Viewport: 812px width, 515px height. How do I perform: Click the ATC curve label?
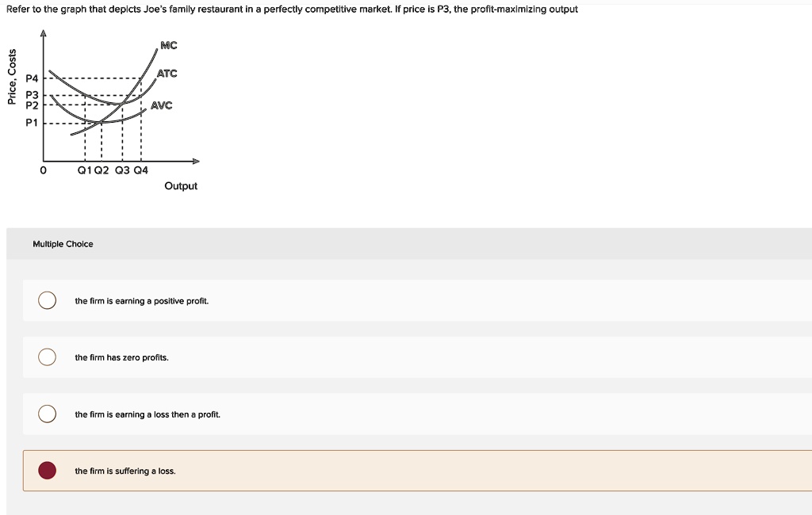(x=167, y=74)
